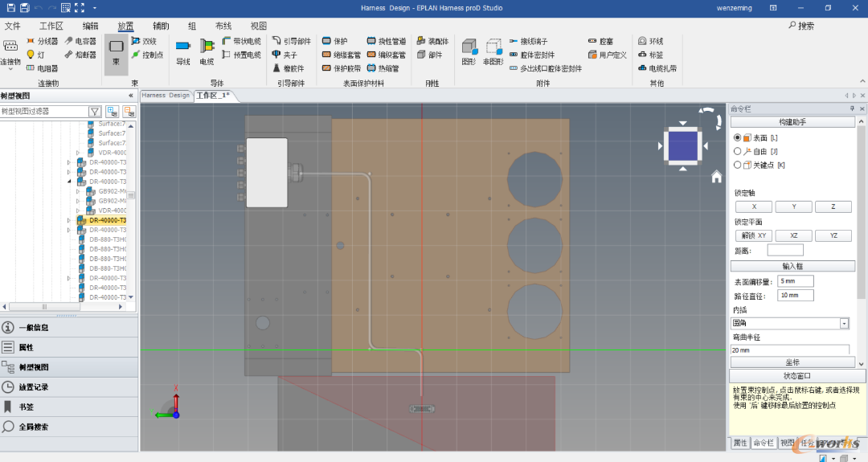
Task: Choose the 带状电缆 ribbon cable tool
Action: pos(241,42)
